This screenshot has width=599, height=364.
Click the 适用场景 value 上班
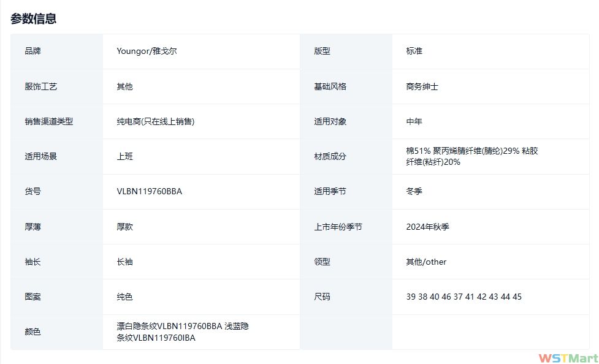pyautogui.click(x=124, y=156)
